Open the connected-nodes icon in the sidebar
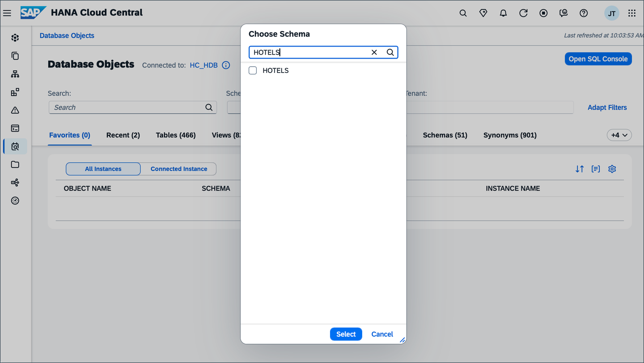The image size is (644, 363). click(15, 183)
